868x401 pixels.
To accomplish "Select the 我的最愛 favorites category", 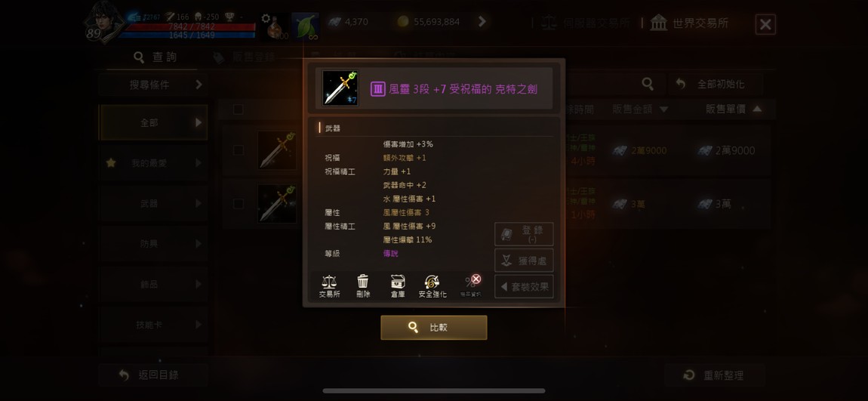I will (153, 163).
